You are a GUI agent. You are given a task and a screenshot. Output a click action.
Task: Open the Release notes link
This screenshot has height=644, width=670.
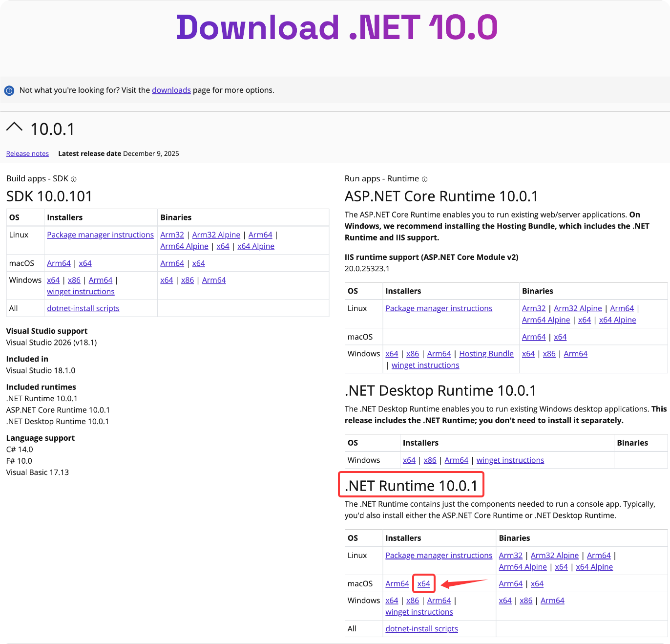tap(27, 153)
